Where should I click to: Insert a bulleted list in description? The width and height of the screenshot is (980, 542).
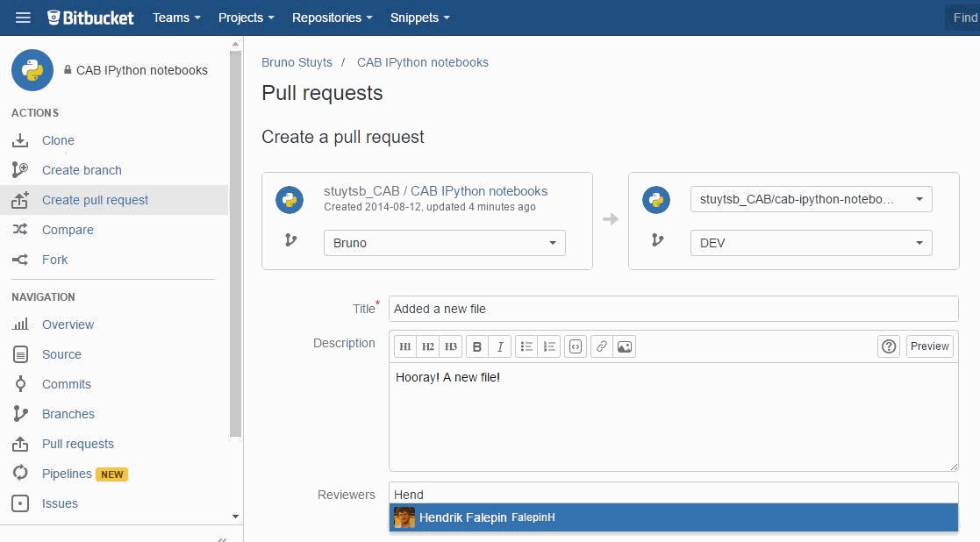(x=526, y=346)
